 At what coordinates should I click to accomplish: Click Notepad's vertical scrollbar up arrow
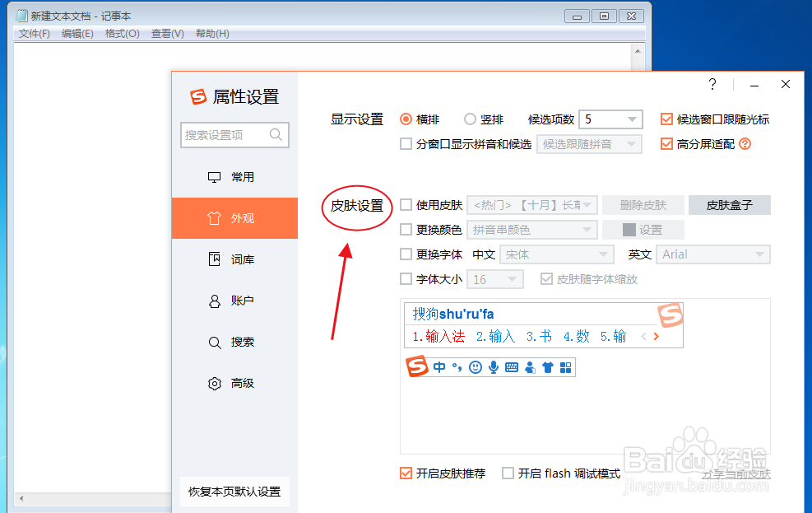[x=638, y=51]
